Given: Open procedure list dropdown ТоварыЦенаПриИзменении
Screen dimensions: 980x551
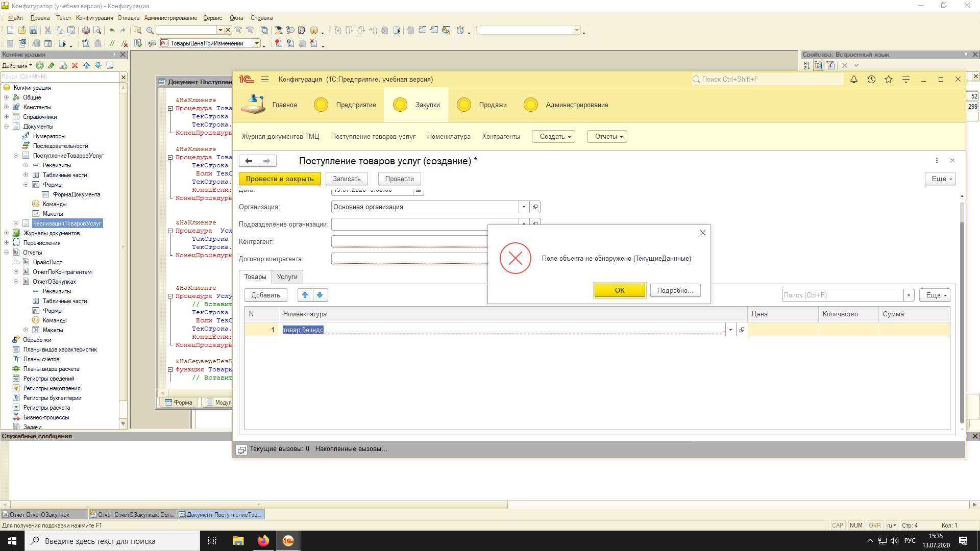Looking at the screenshot, I should [257, 43].
